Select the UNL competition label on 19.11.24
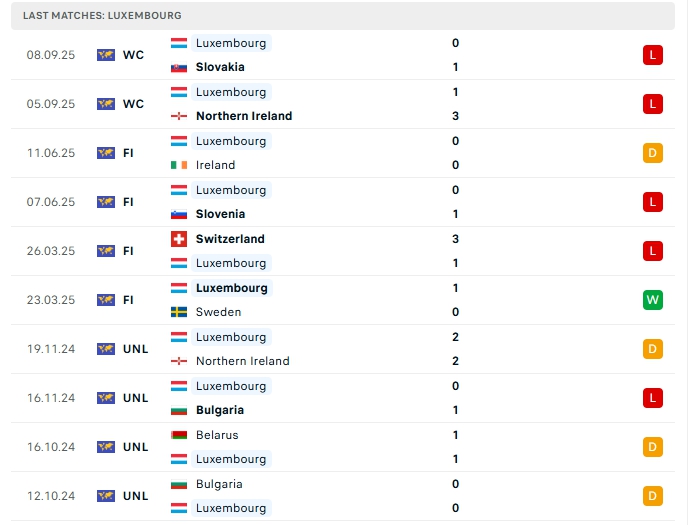The width and height of the screenshot is (688, 525). click(x=136, y=349)
